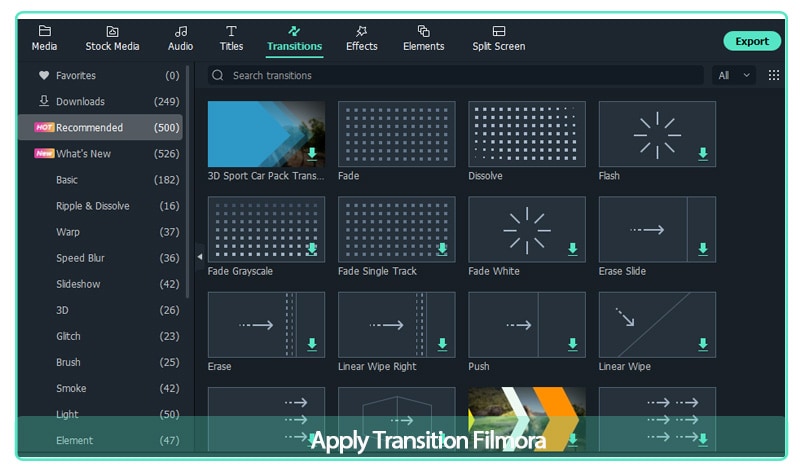The width and height of the screenshot is (800, 472).
Task: Click the Search transitions field
Action: 455,76
